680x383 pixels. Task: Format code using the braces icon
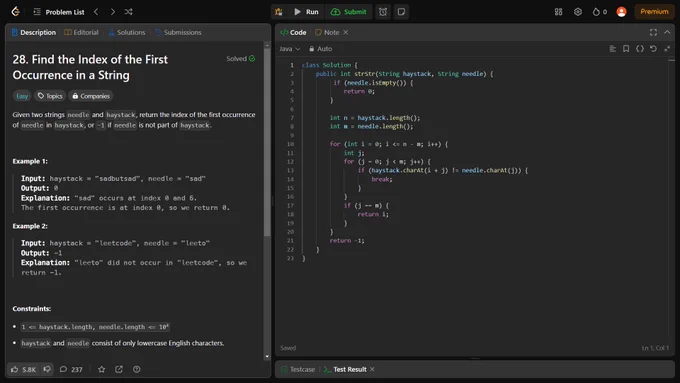[x=640, y=49]
